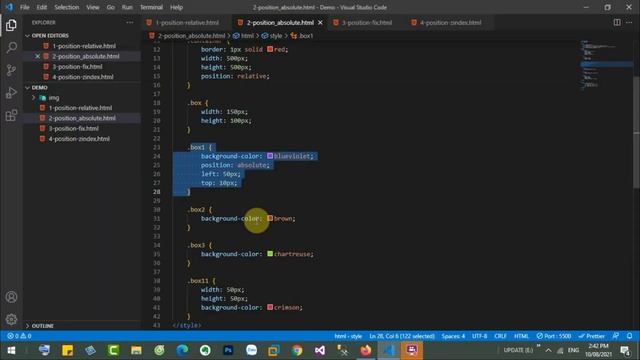Click the .box1 breadcrumb segment

pos(302,36)
